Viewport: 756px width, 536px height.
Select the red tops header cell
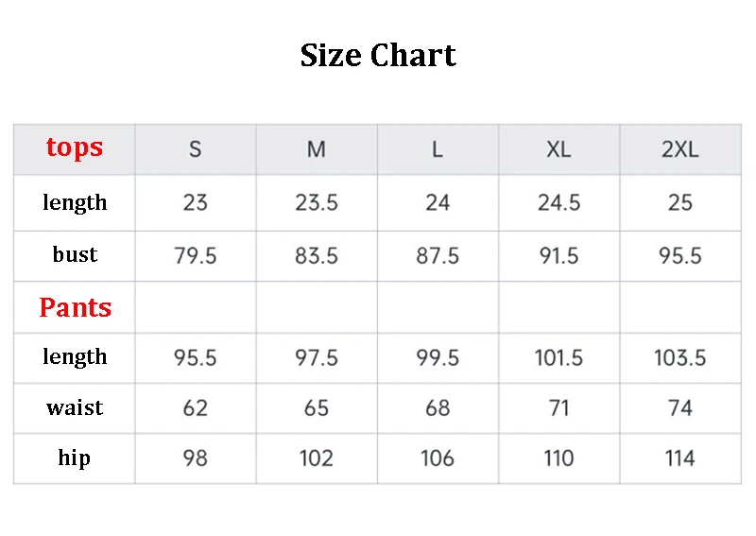point(75,147)
